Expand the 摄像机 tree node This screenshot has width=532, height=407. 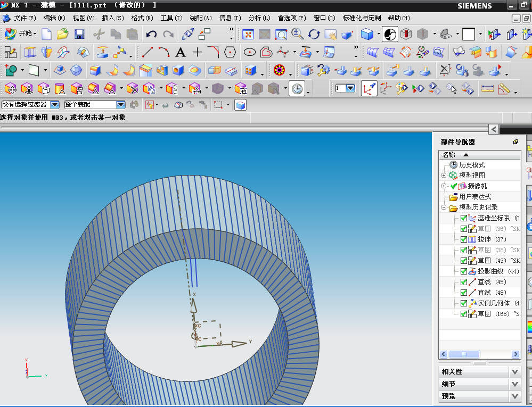click(x=444, y=186)
